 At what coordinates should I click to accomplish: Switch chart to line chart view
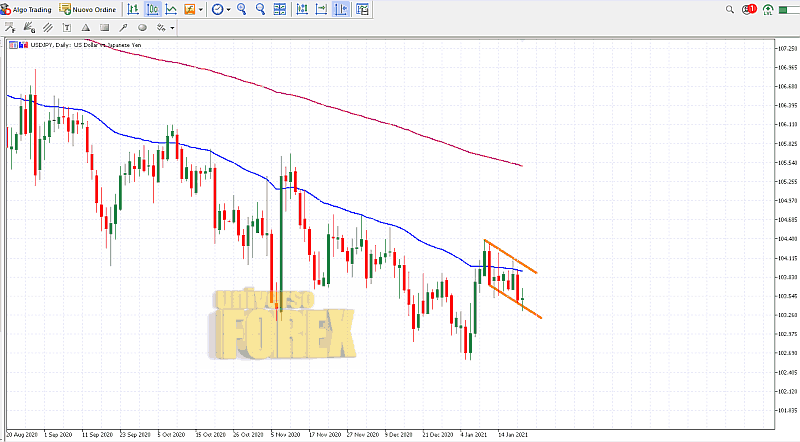[173, 9]
